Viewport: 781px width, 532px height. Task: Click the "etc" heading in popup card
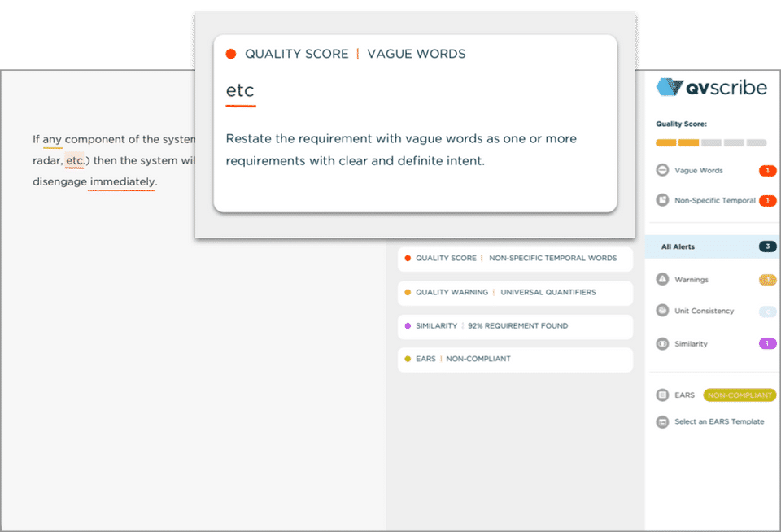240,90
